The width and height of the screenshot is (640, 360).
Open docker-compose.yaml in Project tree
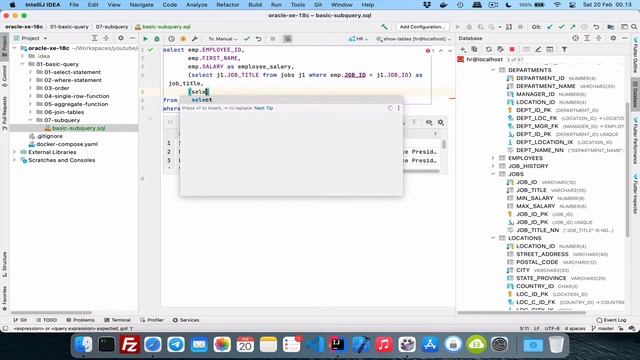67,144
